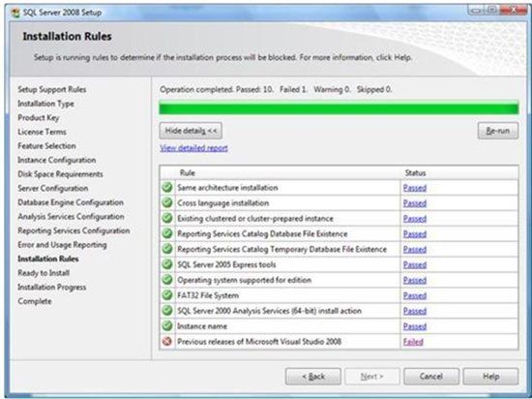This screenshot has width=532, height=399.
Task: Click check icon for Operating system supported for edition
Action: pyautogui.click(x=167, y=280)
